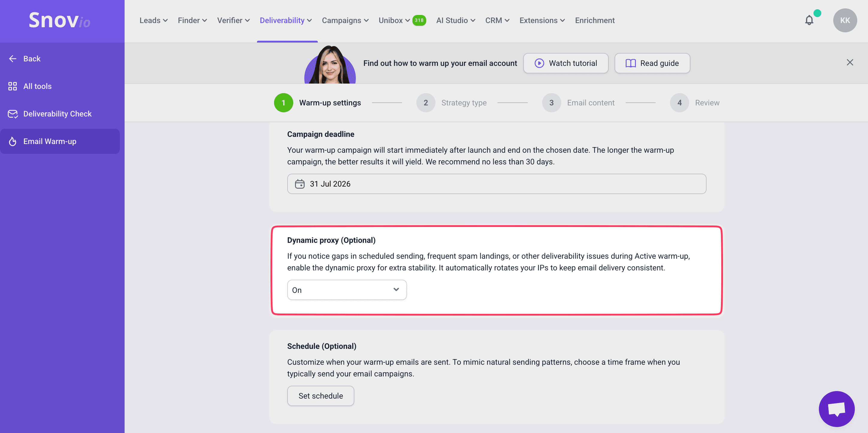The height and width of the screenshot is (433, 868).
Task: Dismiss the warm-up tutorial banner
Action: pyautogui.click(x=849, y=62)
